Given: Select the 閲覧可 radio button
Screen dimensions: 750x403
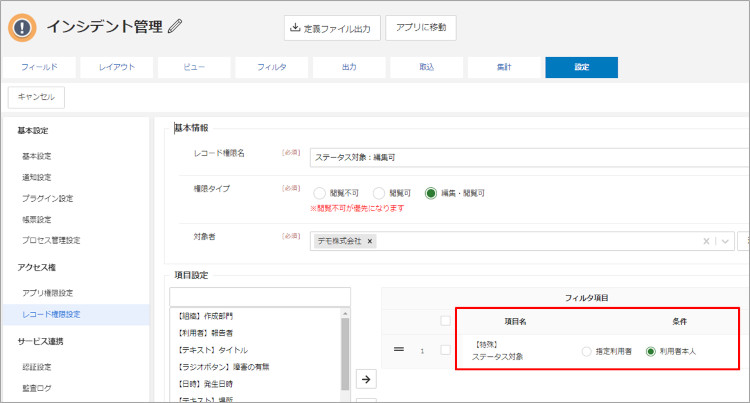Looking at the screenshot, I should (379, 193).
